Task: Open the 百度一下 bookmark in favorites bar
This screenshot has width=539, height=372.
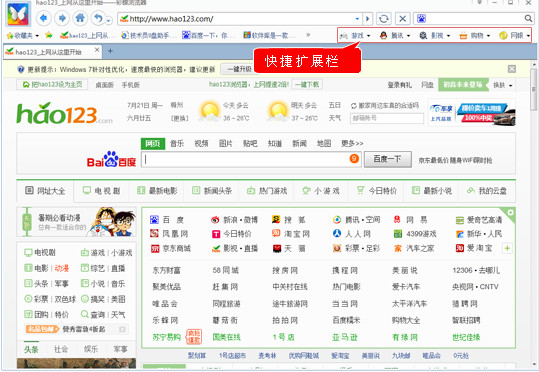Action: coord(208,35)
